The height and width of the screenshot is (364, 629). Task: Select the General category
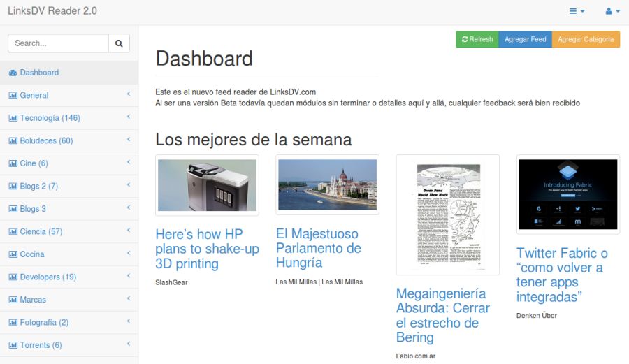69,96
